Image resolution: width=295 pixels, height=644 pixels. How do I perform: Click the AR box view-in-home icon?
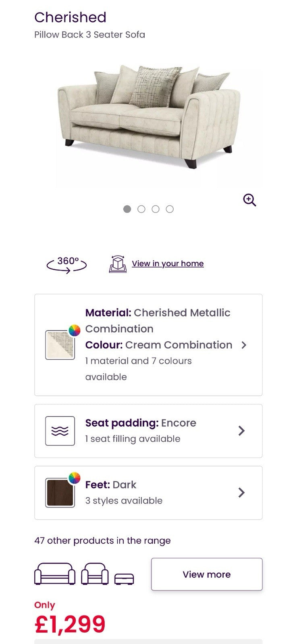pos(118,264)
